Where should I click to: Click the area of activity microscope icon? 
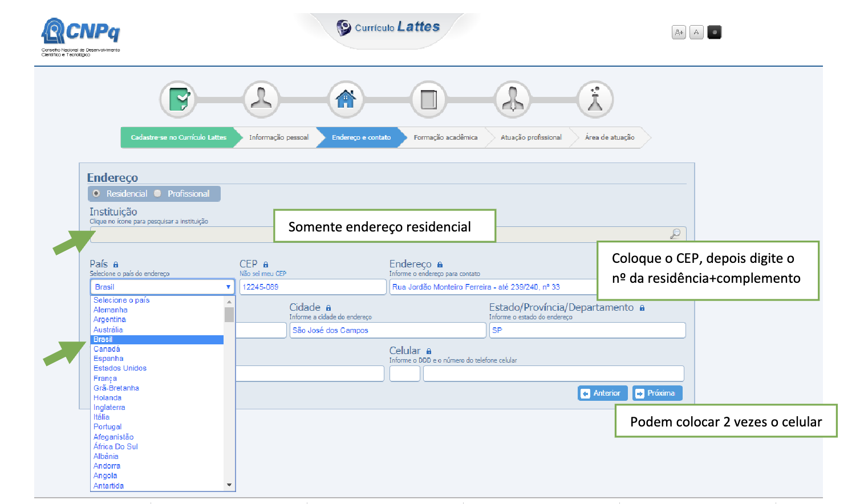coord(595,99)
